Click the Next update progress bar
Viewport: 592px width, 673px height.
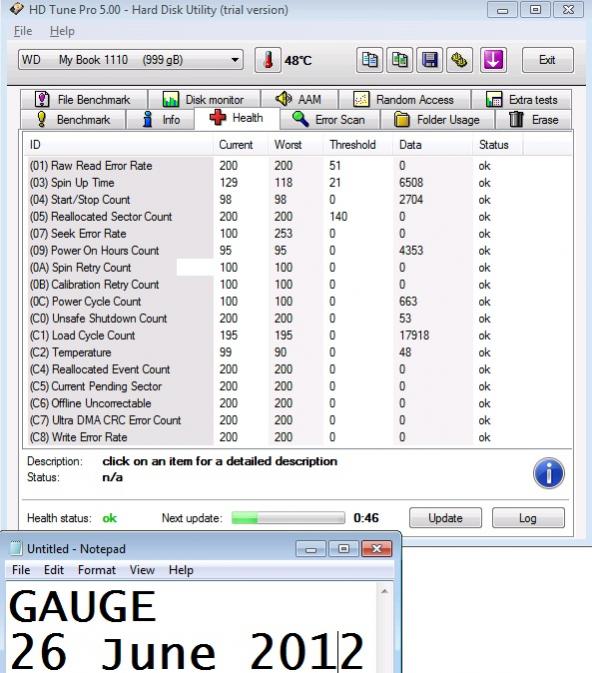point(288,518)
